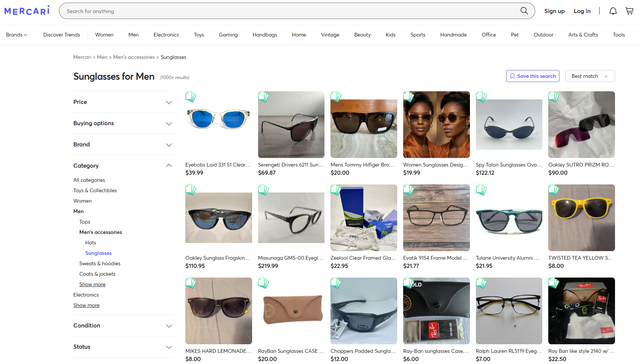Open the shopping cart icon
This screenshot has height=364, width=640.
coord(630,11)
